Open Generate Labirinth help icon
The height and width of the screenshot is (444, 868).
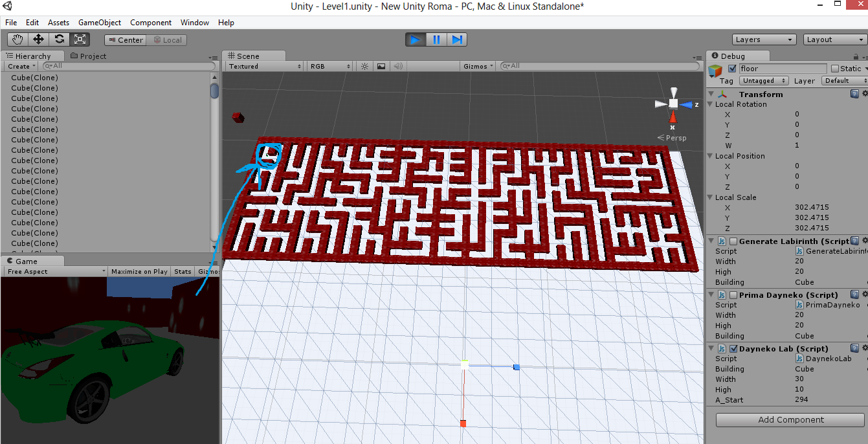click(855, 241)
